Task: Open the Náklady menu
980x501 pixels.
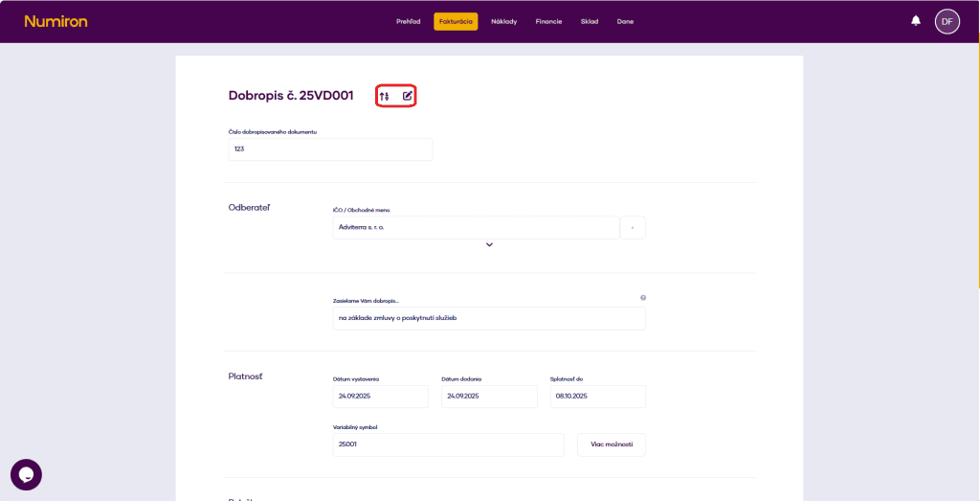Action: pyautogui.click(x=503, y=21)
